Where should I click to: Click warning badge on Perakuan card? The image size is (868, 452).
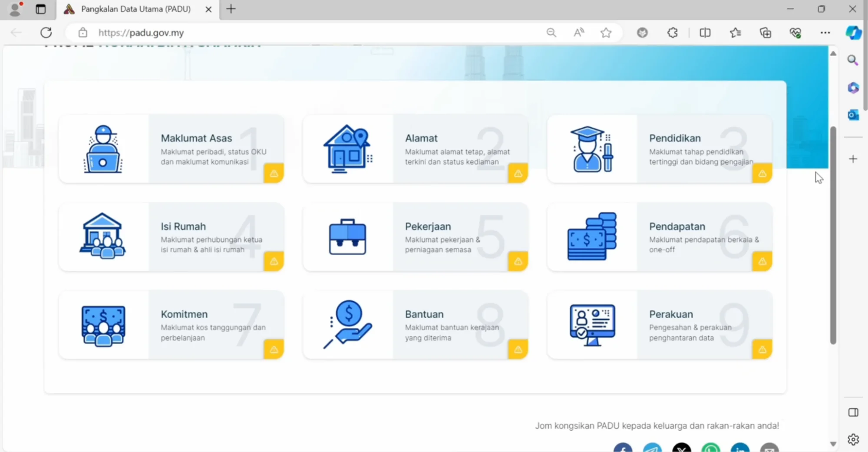(762, 349)
